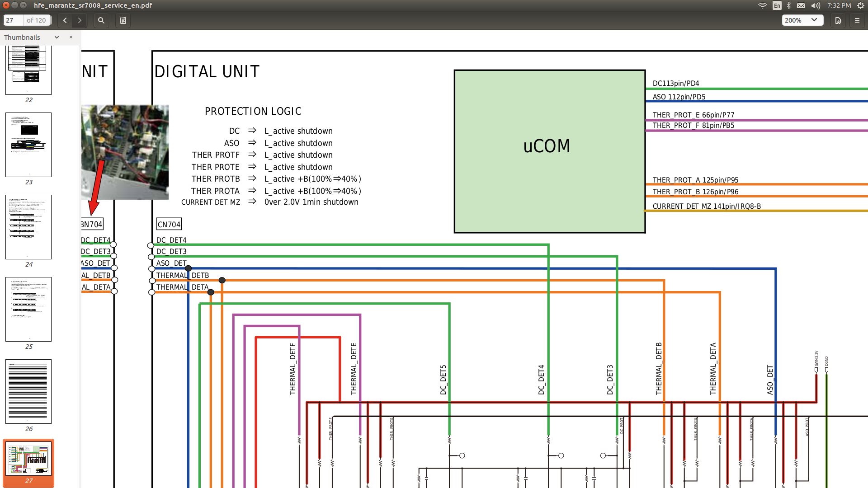The width and height of the screenshot is (868, 488).
Task: Click the page number field showing 27
Action: click(14, 20)
